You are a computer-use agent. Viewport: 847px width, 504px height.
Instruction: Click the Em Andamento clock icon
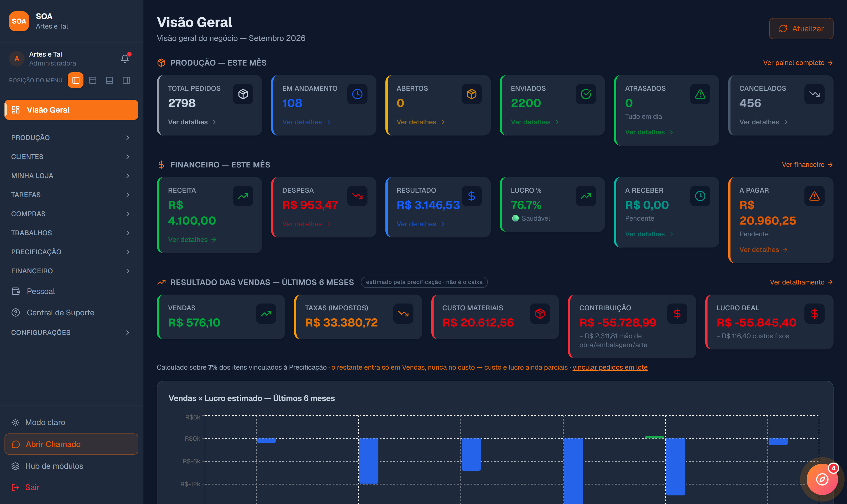point(357,94)
